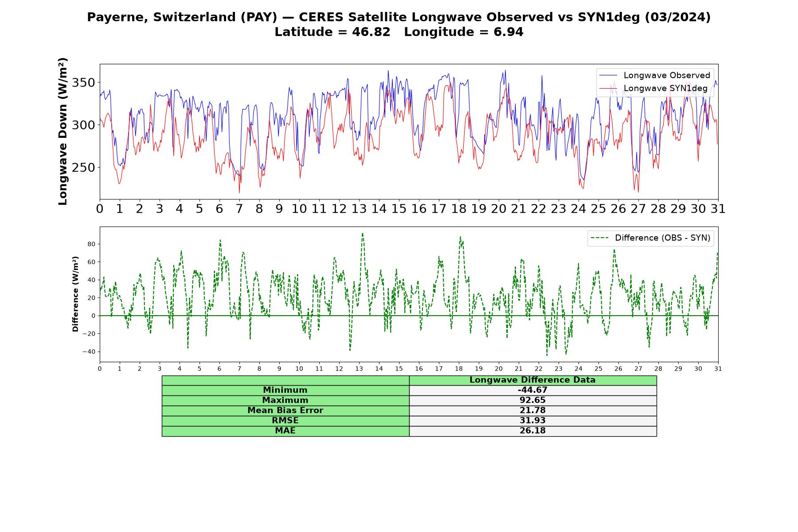The height and width of the screenshot is (532, 798).
Task: Click the Longwave Difference Data table header
Action: point(533,380)
